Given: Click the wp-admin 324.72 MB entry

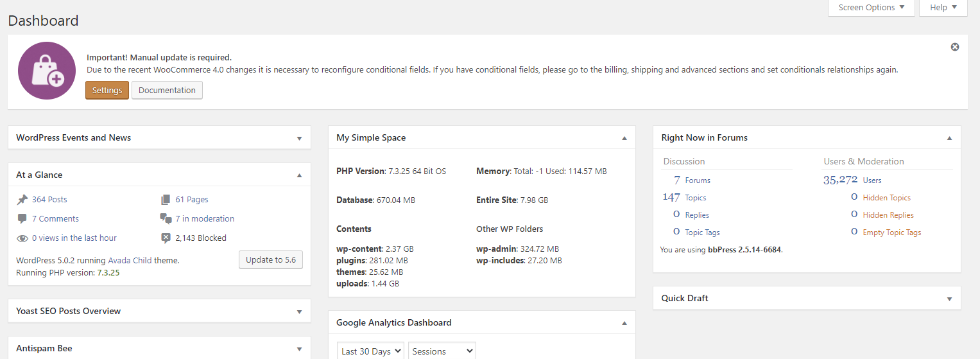Looking at the screenshot, I should tap(517, 249).
